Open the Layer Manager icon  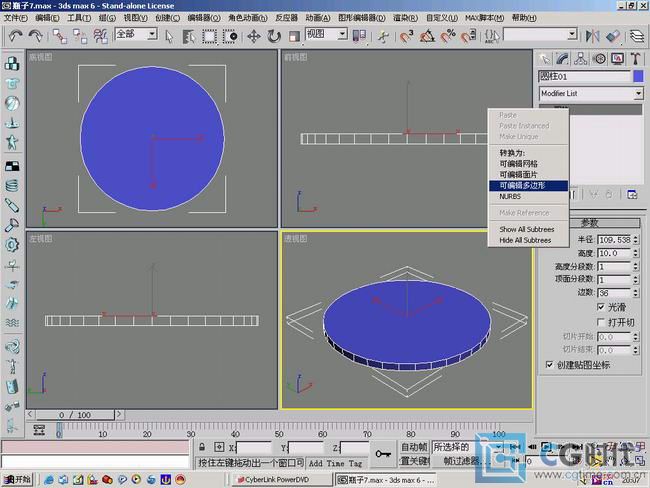coord(637,36)
